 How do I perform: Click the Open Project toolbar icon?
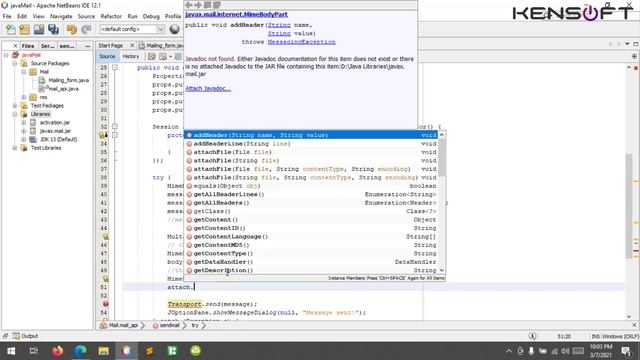click(39, 29)
